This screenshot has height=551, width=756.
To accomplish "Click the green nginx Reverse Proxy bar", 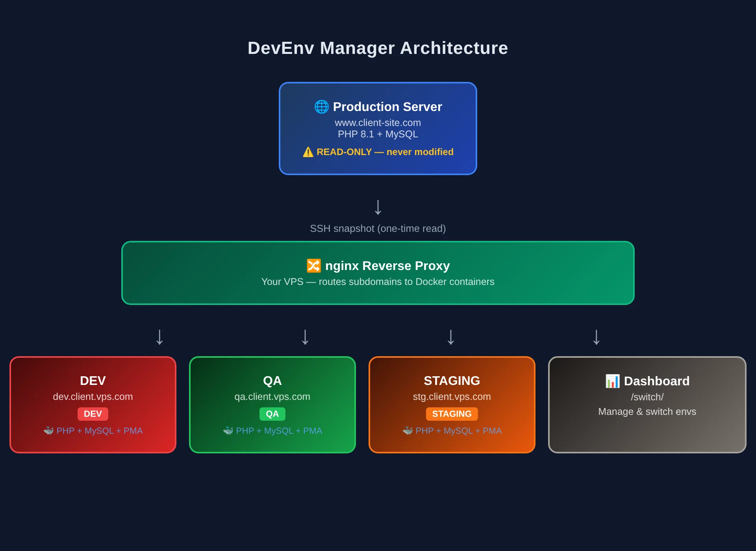I will point(378,273).
